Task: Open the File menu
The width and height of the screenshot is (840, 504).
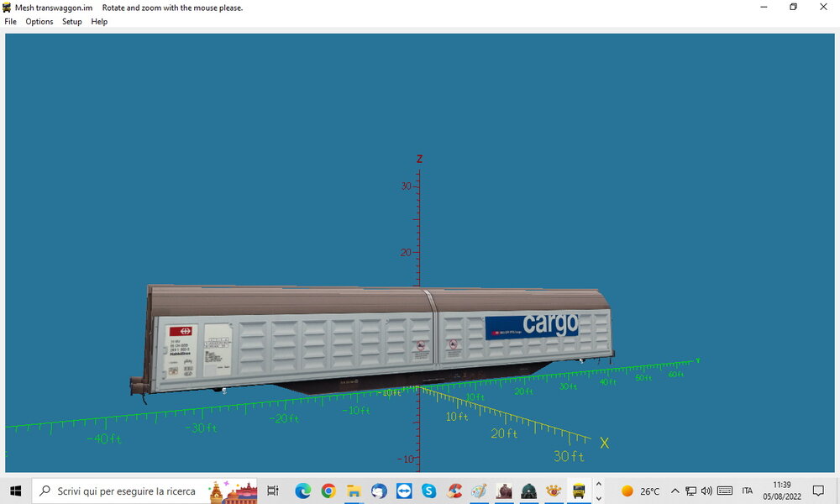Action: pyautogui.click(x=10, y=22)
